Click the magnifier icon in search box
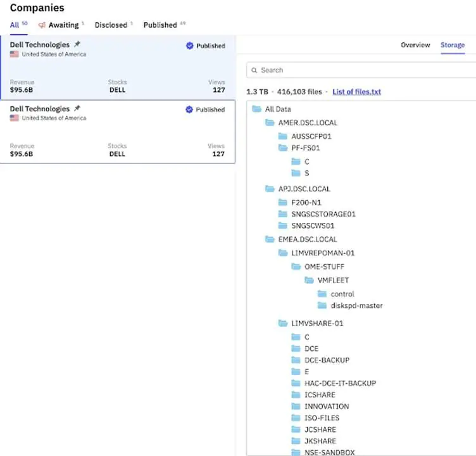Viewport: 476px width, 456px height. tap(254, 70)
